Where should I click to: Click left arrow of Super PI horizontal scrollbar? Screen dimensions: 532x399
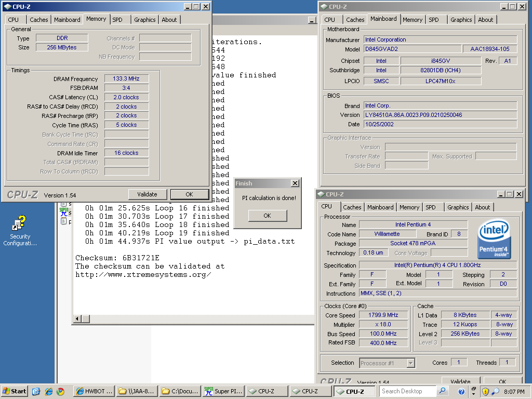(77, 319)
